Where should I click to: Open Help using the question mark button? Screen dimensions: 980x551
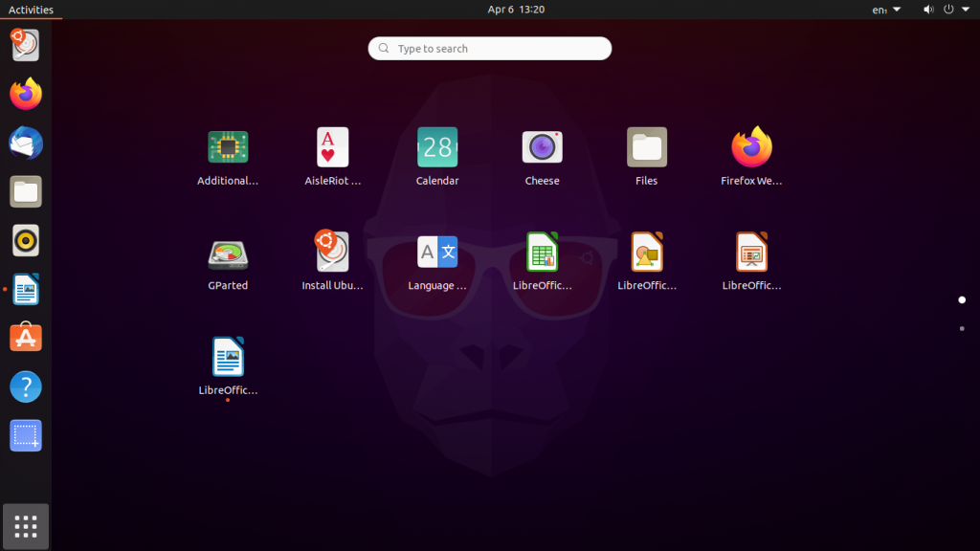(25, 386)
